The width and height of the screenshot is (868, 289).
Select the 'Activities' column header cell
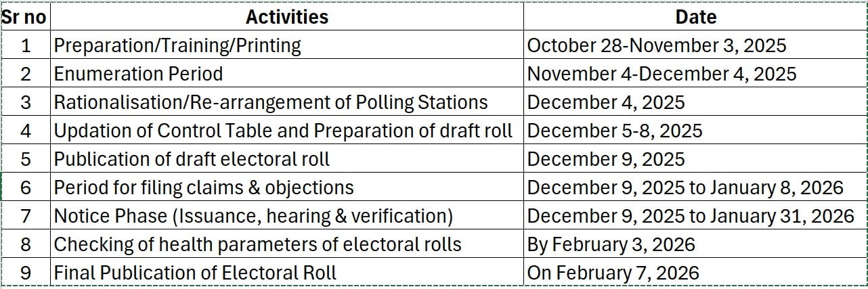[287, 17]
